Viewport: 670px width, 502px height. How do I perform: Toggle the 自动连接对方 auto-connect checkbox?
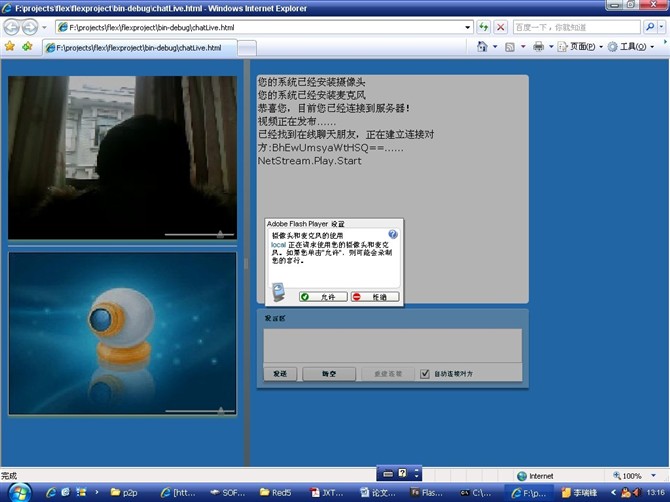(424, 374)
